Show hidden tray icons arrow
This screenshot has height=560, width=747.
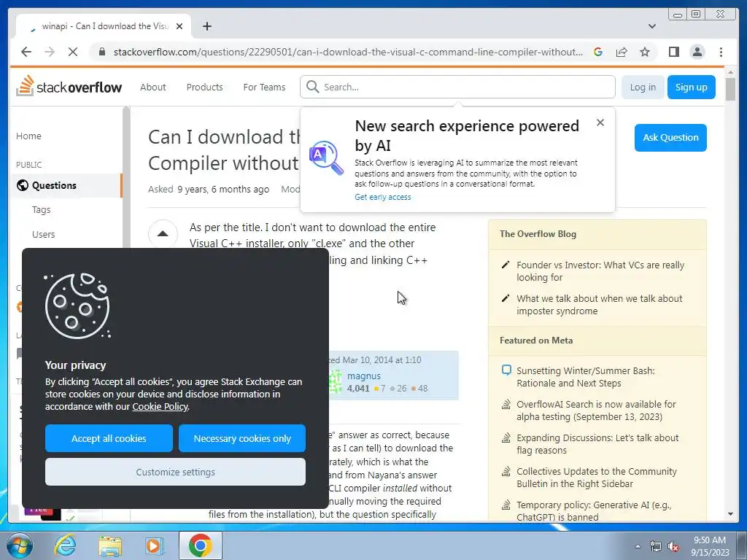638,546
